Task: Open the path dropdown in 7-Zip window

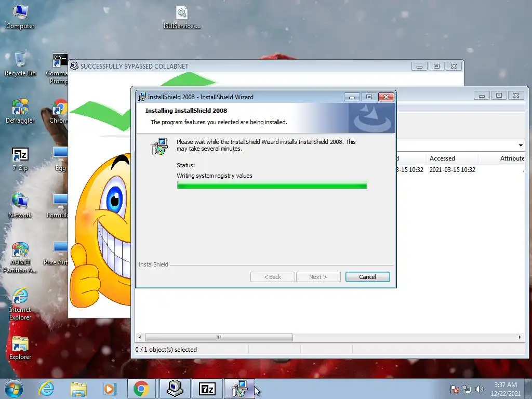Action: (x=521, y=145)
